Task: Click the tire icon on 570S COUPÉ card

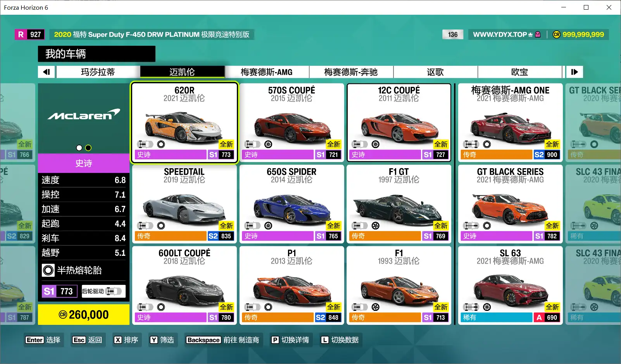Action: tap(268, 144)
